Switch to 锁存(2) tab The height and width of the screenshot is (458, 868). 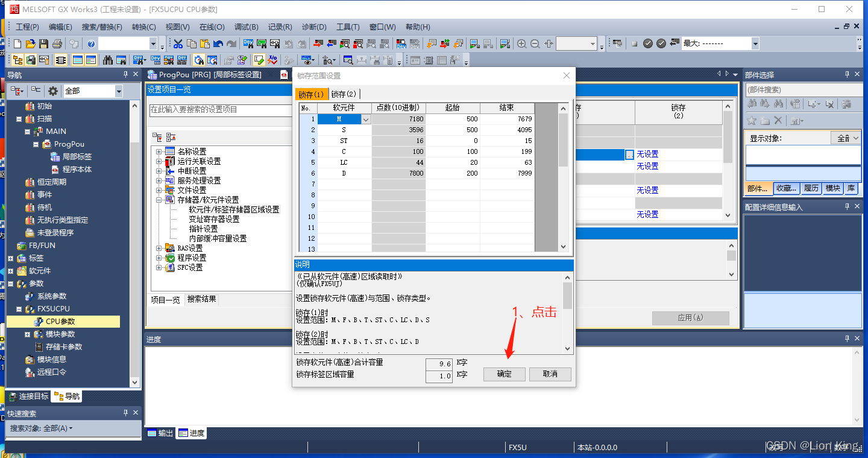344,94
